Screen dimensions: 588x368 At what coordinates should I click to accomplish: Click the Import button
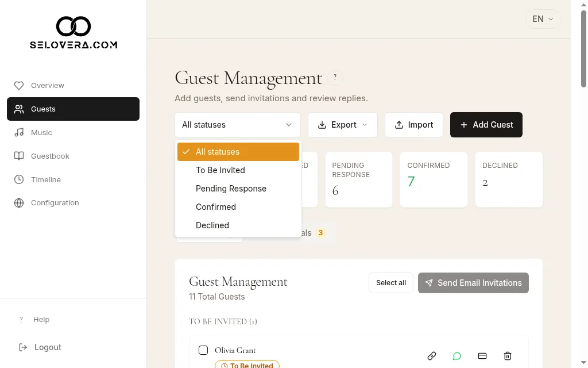413,125
